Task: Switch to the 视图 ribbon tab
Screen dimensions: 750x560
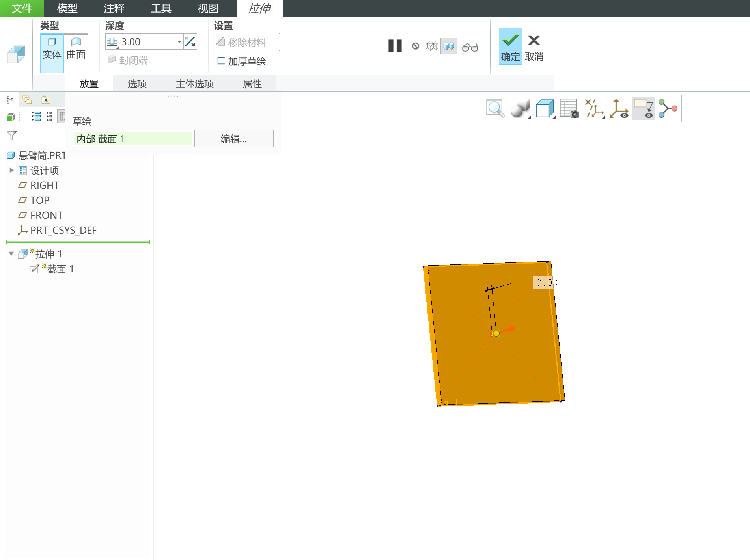Action: tap(208, 8)
